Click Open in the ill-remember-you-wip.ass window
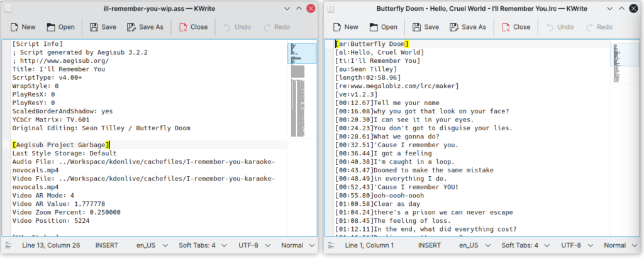The image size is (644, 258). [60, 27]
